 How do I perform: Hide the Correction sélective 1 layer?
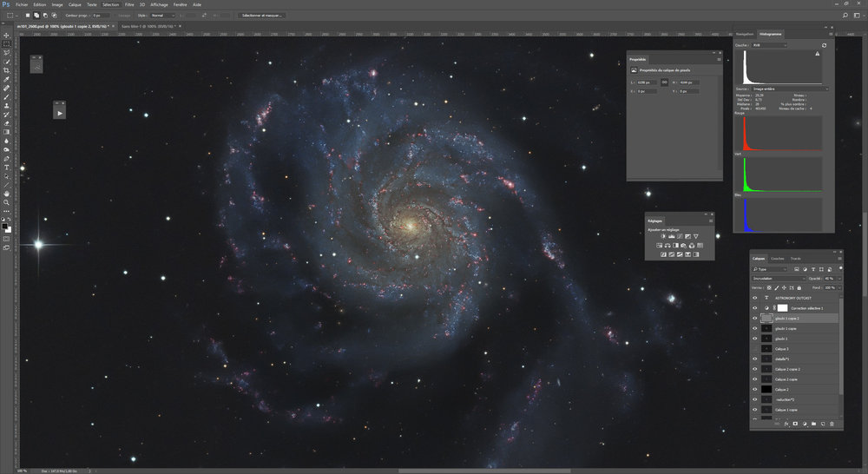754,308
